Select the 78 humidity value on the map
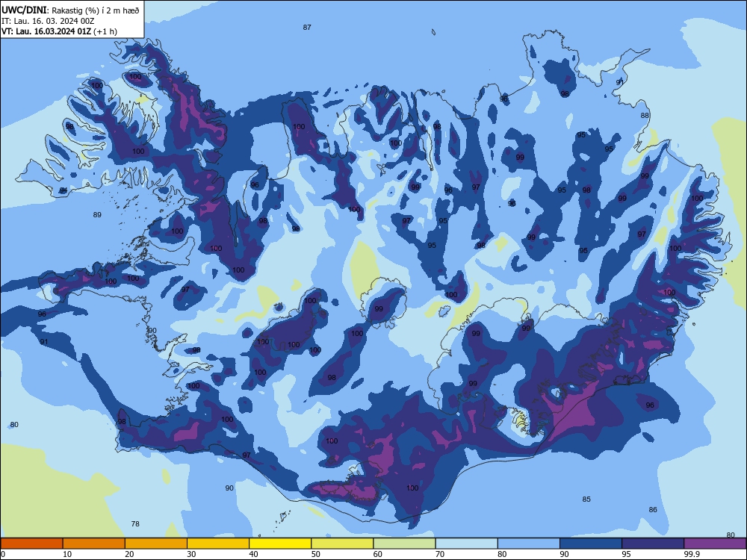Viewport: 747px width, 560px height. click(135, 524)
